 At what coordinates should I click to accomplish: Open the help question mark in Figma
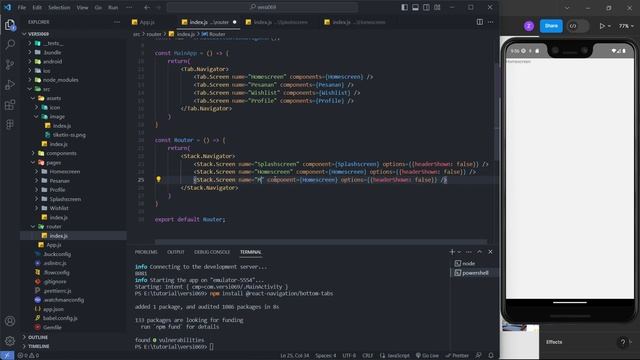(x=622, y=342)
